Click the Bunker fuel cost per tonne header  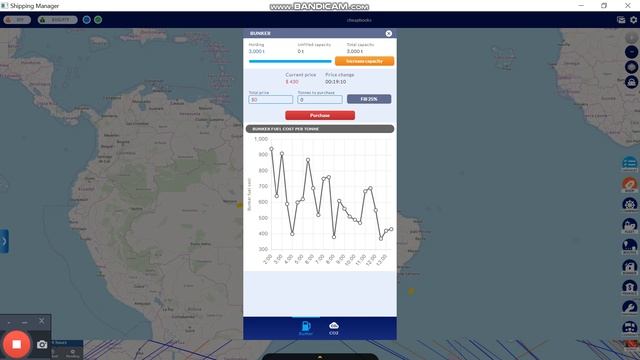(320, 129)
